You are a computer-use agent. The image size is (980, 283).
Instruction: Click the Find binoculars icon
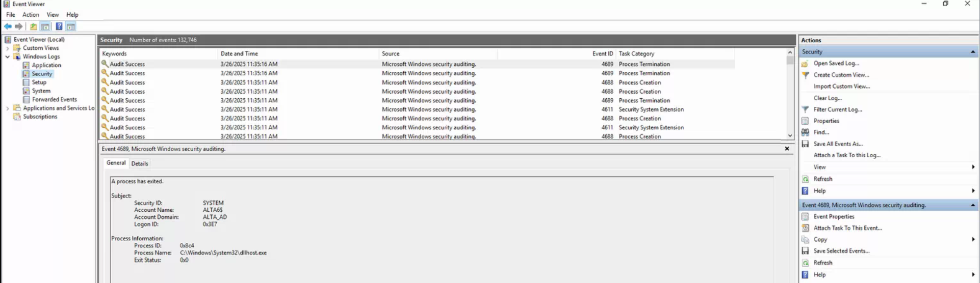[x=805, y=132]
